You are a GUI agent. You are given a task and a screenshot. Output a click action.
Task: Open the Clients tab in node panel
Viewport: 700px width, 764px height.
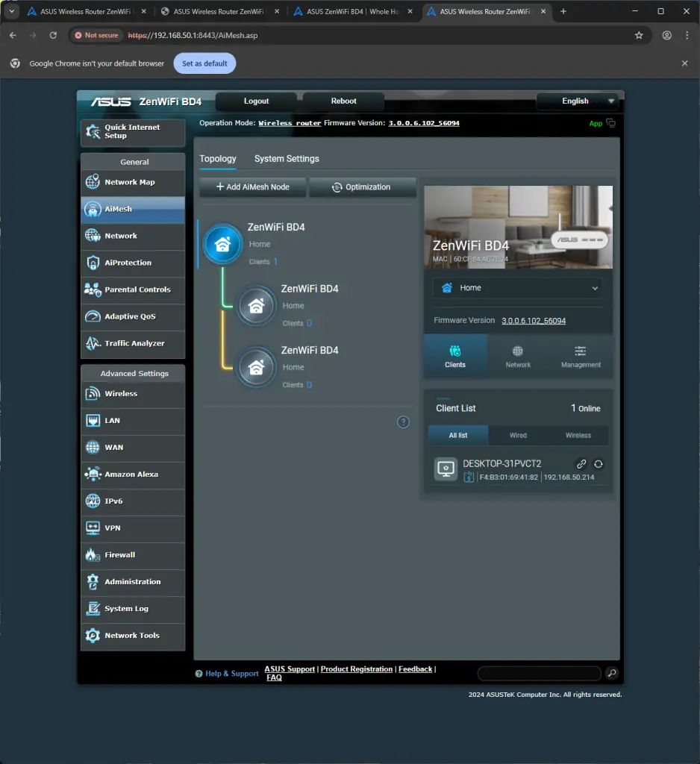pos(455,356)
